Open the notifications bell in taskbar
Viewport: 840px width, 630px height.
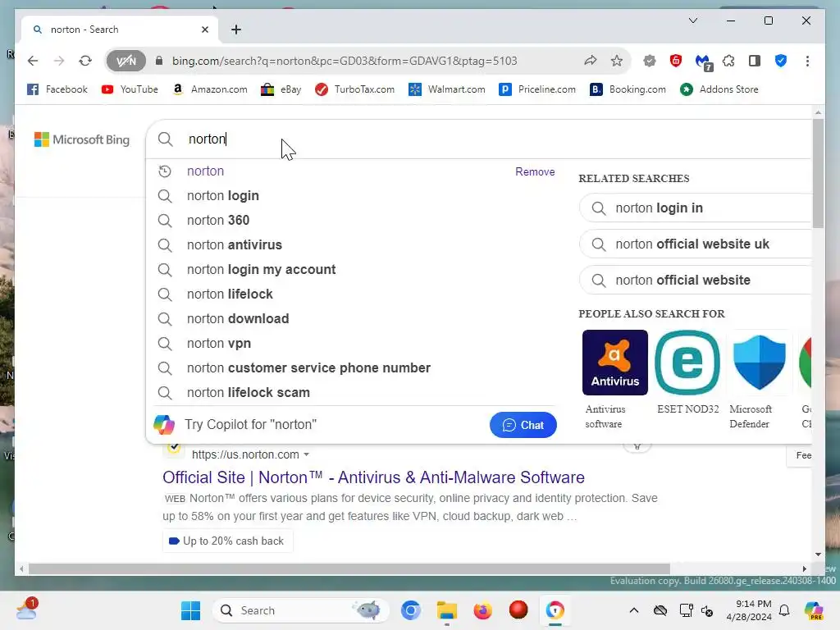coord(784,610)
